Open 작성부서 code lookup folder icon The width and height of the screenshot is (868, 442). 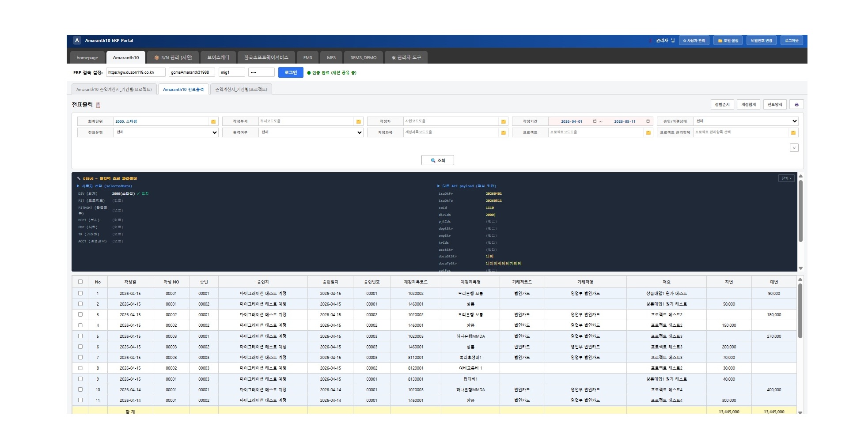coord(358,121)
